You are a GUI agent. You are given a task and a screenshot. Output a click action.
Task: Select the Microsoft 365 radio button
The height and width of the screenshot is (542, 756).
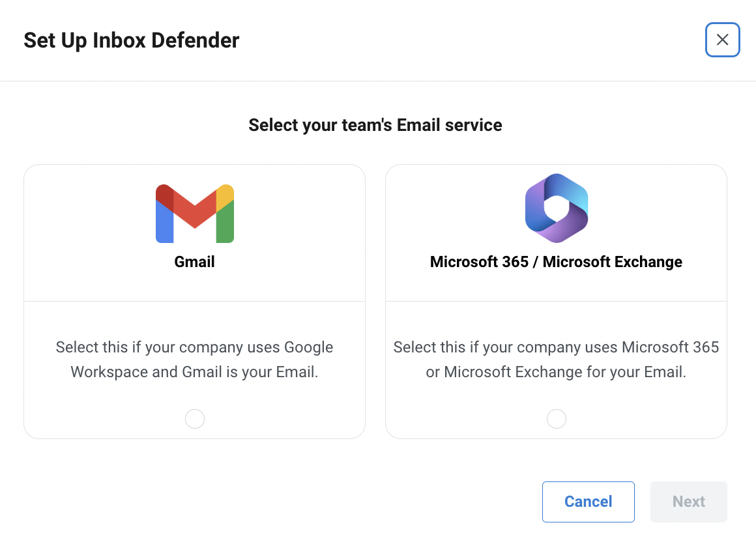(557, 419)
